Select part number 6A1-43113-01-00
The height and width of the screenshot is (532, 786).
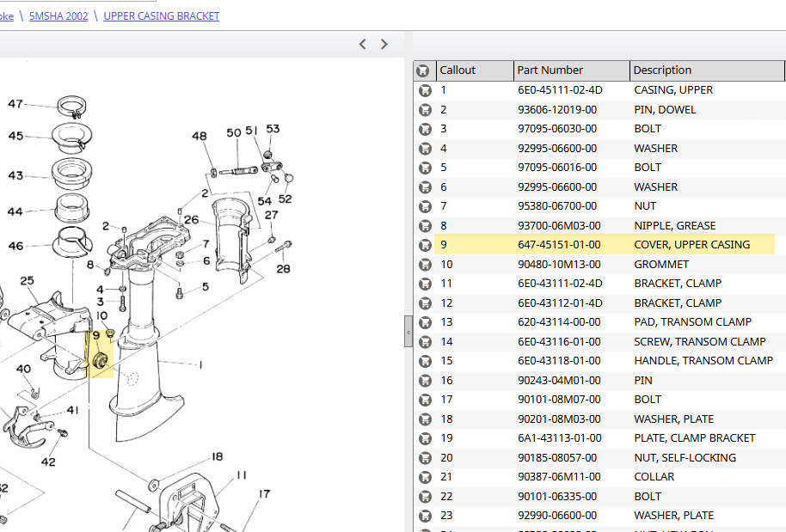coord(560,438)
